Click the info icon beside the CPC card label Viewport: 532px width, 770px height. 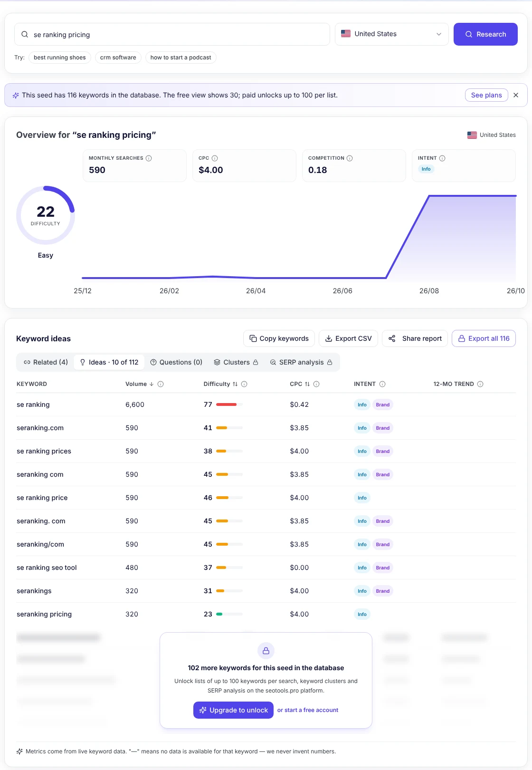pyautogui.click(x=215, y=158)
